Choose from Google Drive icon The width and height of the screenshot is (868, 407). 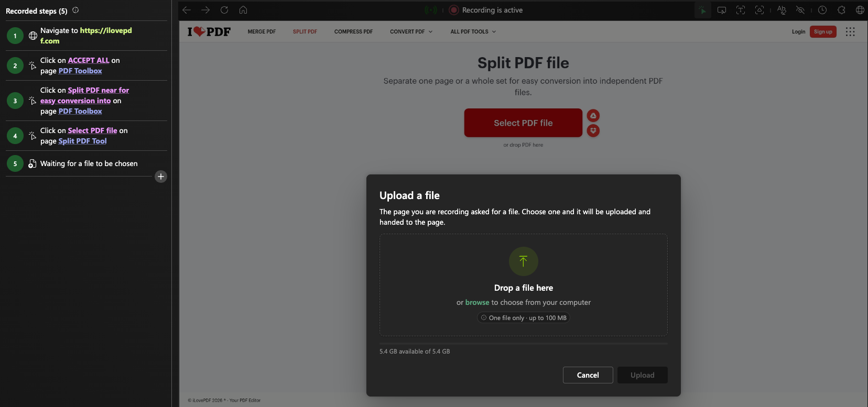click(x=593, y=115)
